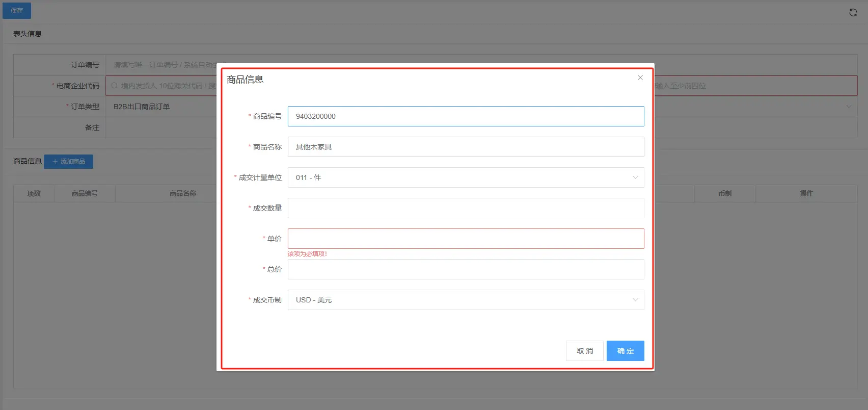The width and height of the screenshot is (868, 410).
Task: Focus the 总价 input box
Action: click(x=466, y=269)
